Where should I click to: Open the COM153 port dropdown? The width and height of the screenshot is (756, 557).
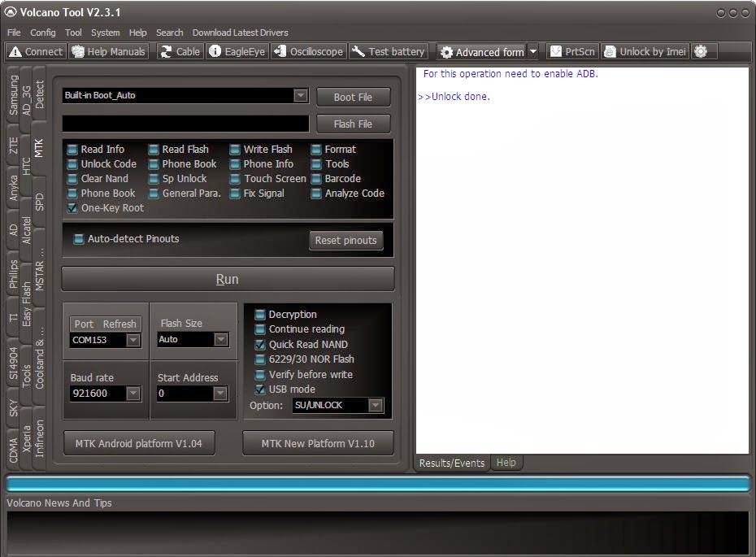(133, 340)
